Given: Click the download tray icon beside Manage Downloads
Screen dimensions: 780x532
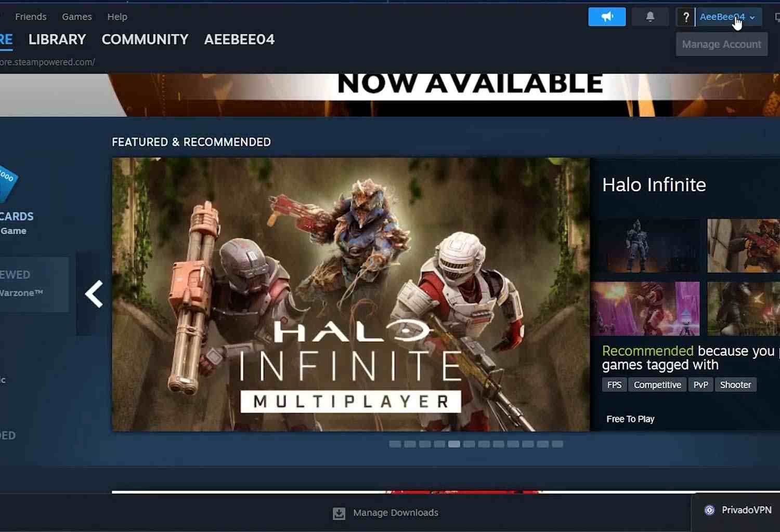Looking at the screenshot, I should 339,513.
